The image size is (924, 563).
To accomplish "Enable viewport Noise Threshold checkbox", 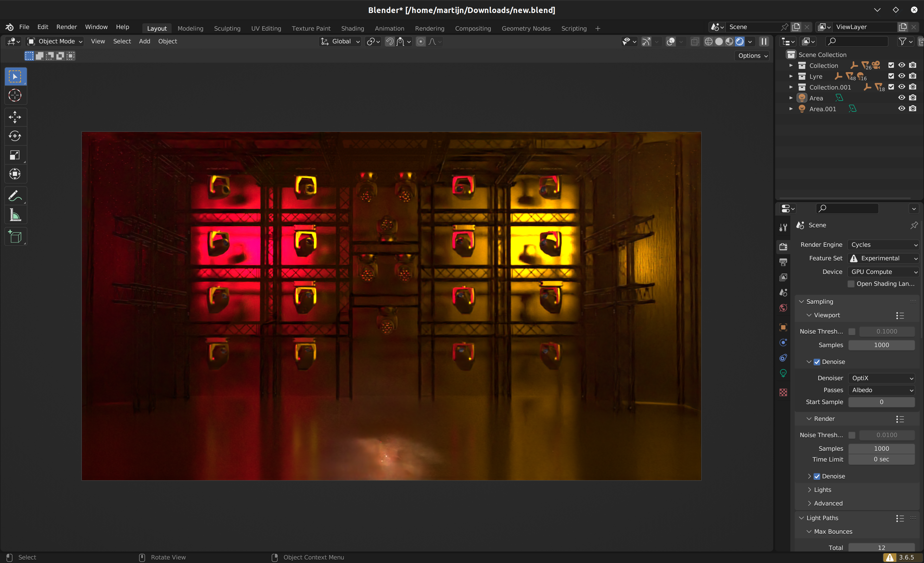I will click(852, 332).
